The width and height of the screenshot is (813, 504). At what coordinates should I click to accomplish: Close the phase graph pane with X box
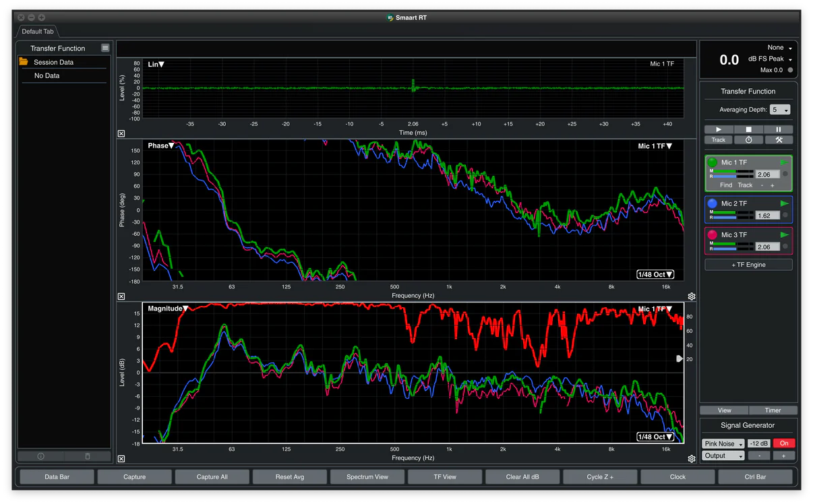pos(121,296)
